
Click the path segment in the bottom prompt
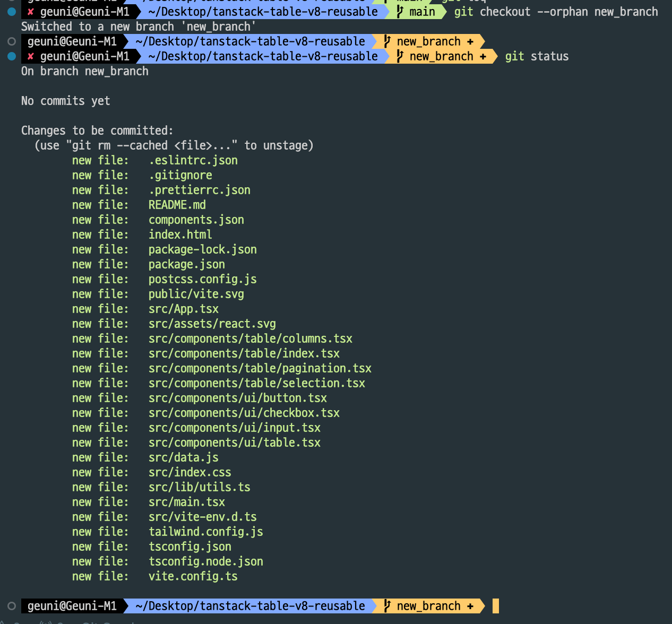(x=251, y=606)
